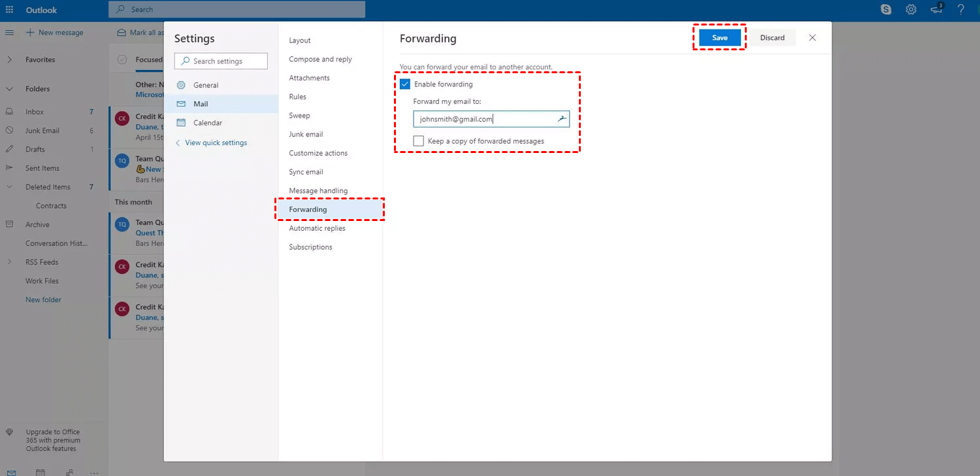Screen dimensions: 980x476
Task: Toggle the hamburger navigation pane icon
Action: click(10, 33)
